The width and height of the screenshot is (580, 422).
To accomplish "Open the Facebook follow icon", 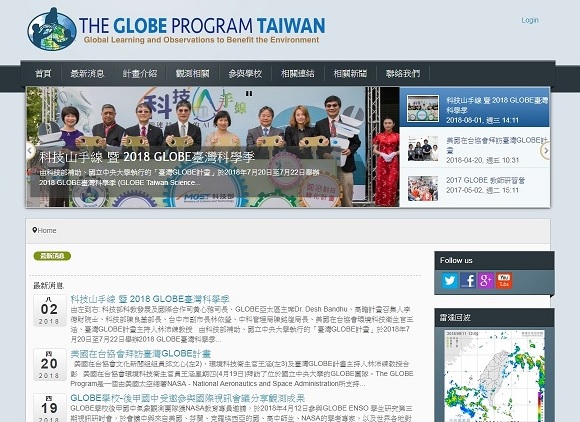I will click(x=468, y=280).
